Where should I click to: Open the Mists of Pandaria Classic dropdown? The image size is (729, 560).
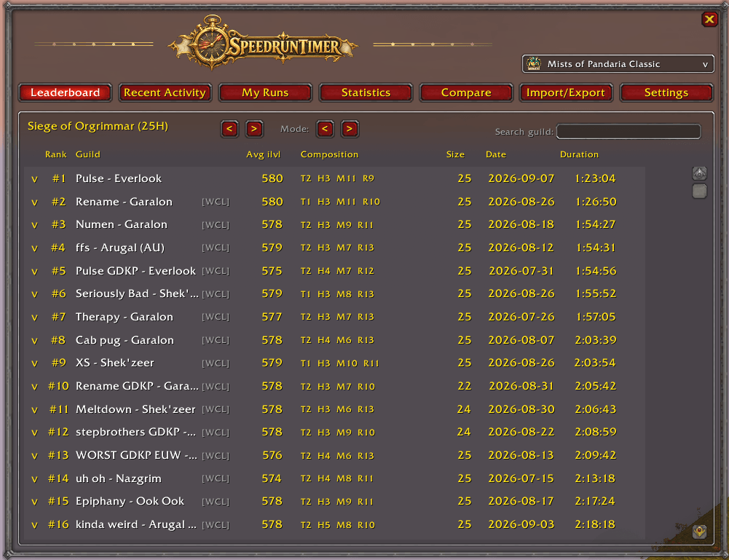click(x=618, y=64)
